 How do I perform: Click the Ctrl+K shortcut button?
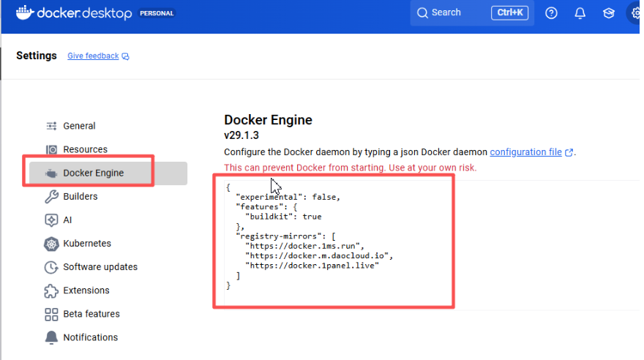click(509, 12)
